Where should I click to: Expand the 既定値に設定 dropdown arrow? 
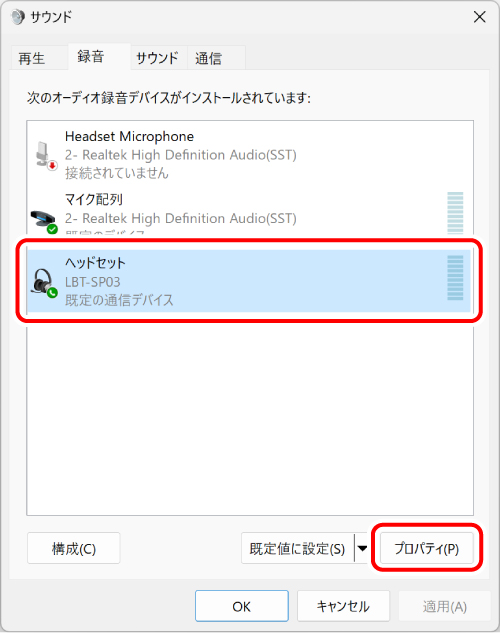click(362, 548)
